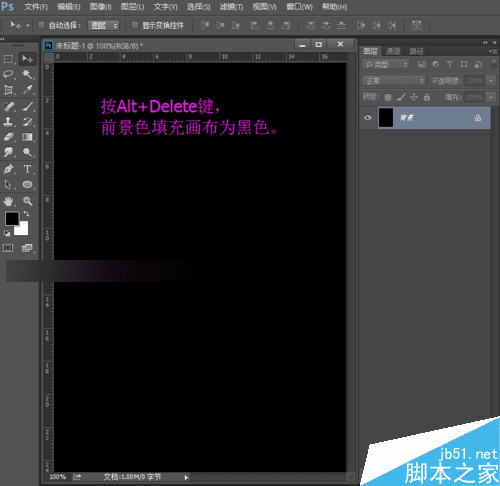Image resolution: width=500 pixels, height=486 pixels.
Task: Select the Lasso tool
Action: tap(8, 74)
